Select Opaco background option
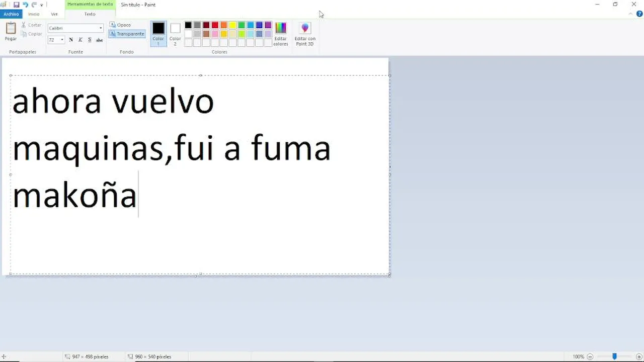 point(120,25)
